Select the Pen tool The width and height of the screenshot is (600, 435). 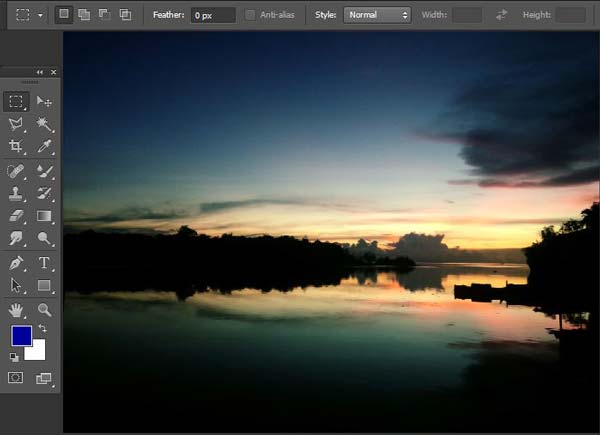pos(16,263)
